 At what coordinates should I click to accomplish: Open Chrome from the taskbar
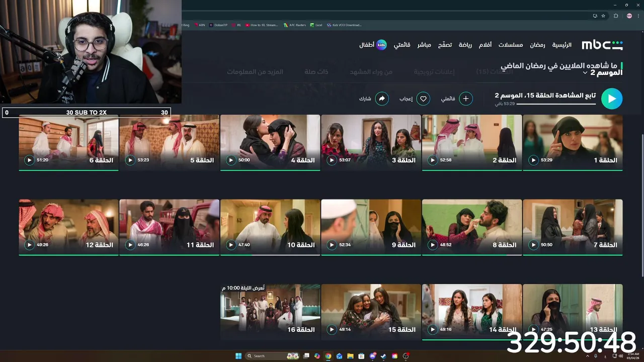(328, 356)
